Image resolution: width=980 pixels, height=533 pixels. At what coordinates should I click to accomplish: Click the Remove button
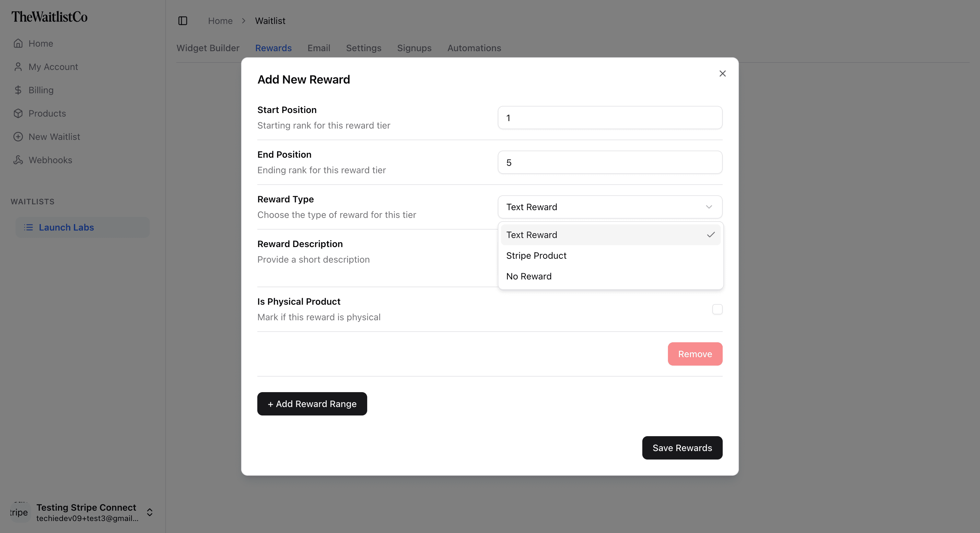click(x=695, y=354)
